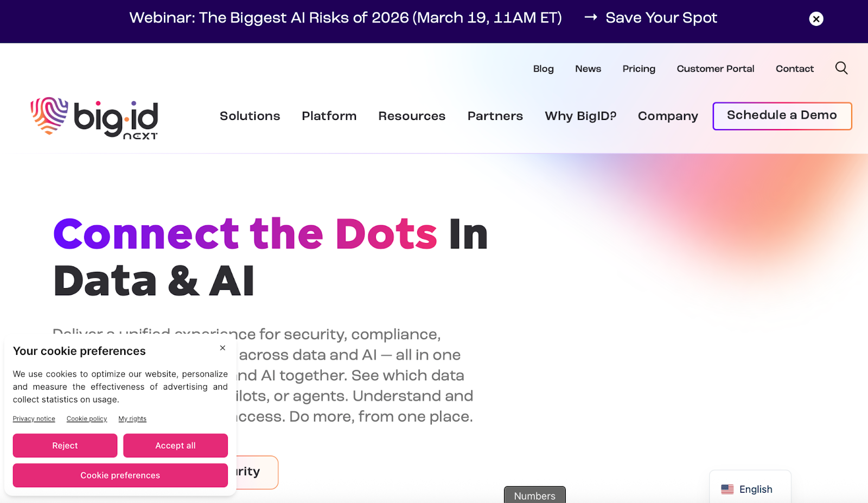Open the Why BigID? menu
The width and height of the screenshot is (868, 503).
click(580, 116)
